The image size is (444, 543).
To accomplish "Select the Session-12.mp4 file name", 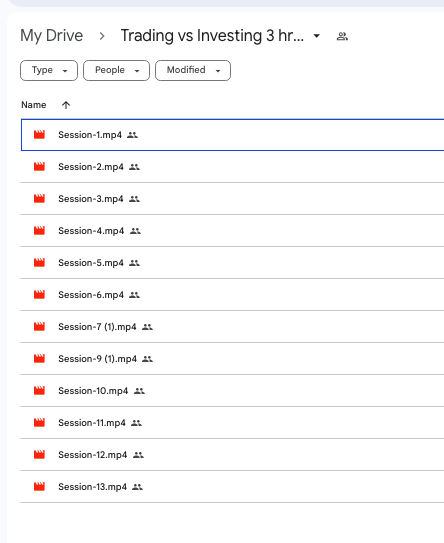I will [92, 455].
